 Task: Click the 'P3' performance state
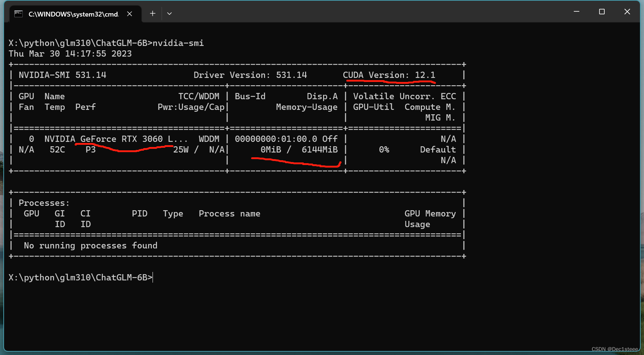pyautogui.click(x=91, y=150)
